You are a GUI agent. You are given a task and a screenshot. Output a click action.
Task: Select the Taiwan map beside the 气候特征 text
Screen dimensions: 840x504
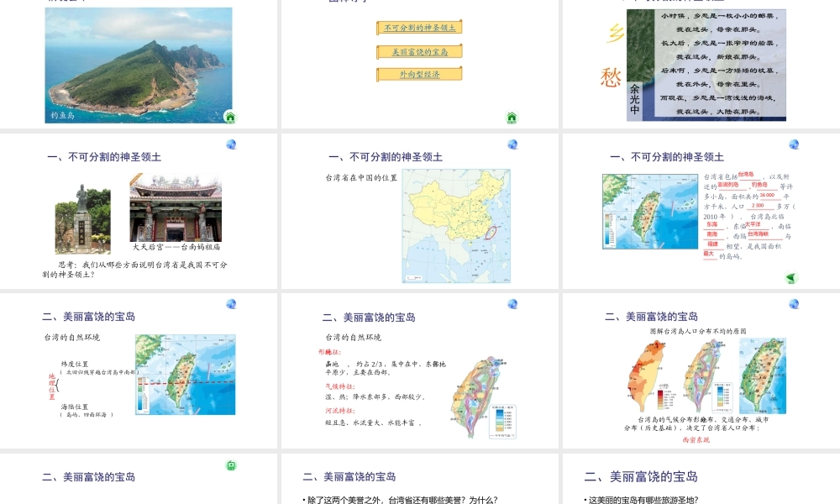point(483,396)
